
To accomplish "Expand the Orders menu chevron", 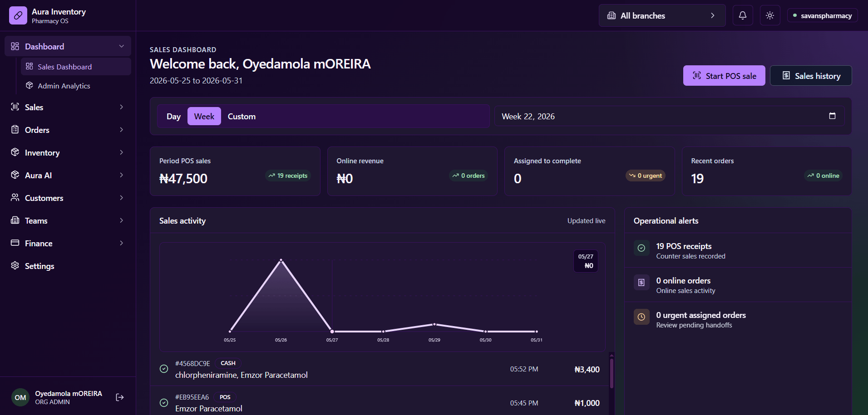I will point(122,130).
